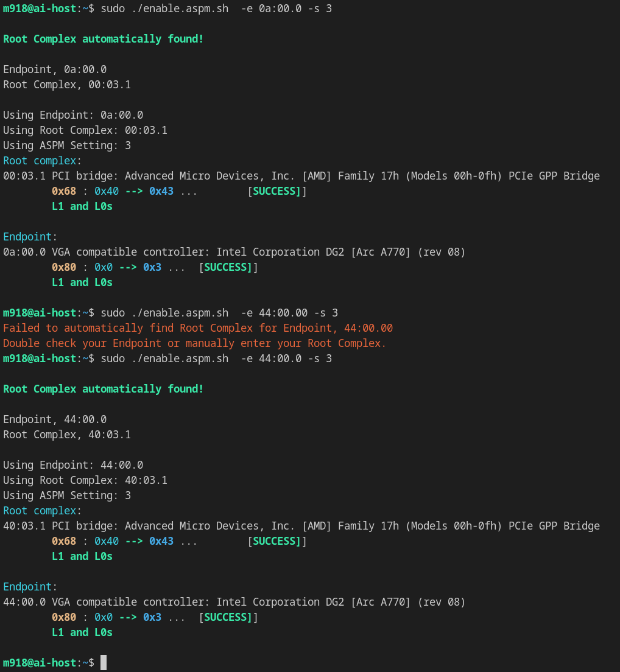Click the SUCCESS status beneath the 0a:00.0 controller

pyautogui.click(x=228, y=267)
